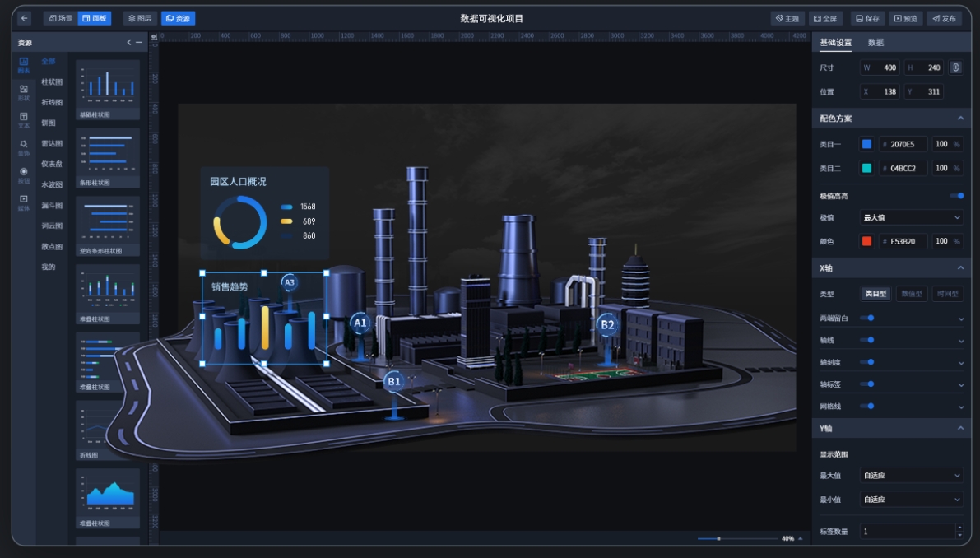This screenshot has width=980, height=558.
Task: Collapse the 配色方案 section
Action: [959, 119]
